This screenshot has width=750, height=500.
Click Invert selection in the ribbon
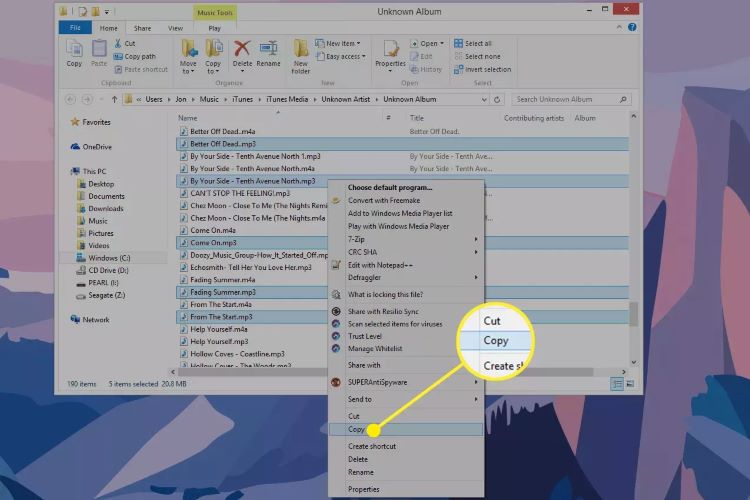[486, 70]
